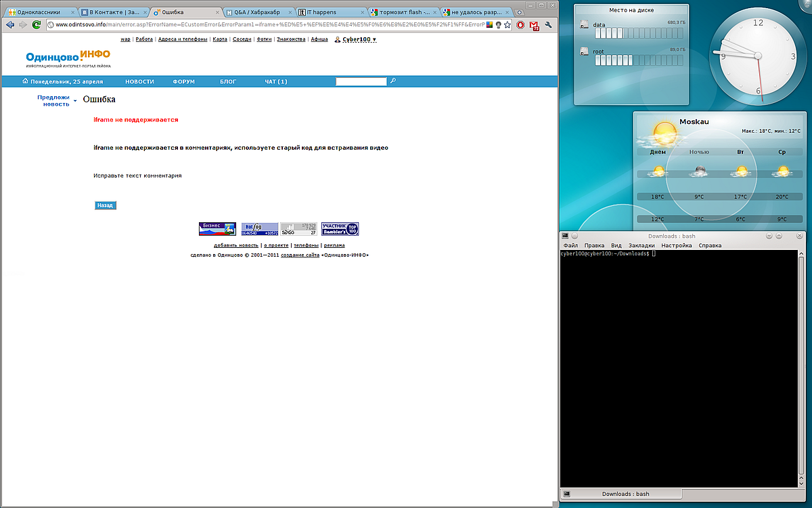Click the search magnifier next to site search

[393, 81]
